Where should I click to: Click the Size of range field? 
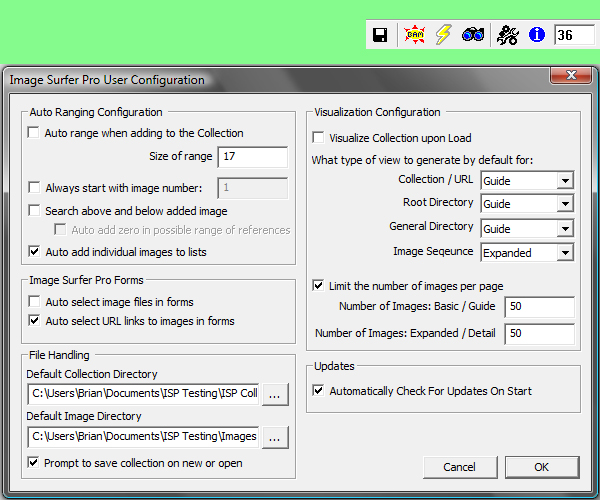pyautogui.click(x=253, y=157)
